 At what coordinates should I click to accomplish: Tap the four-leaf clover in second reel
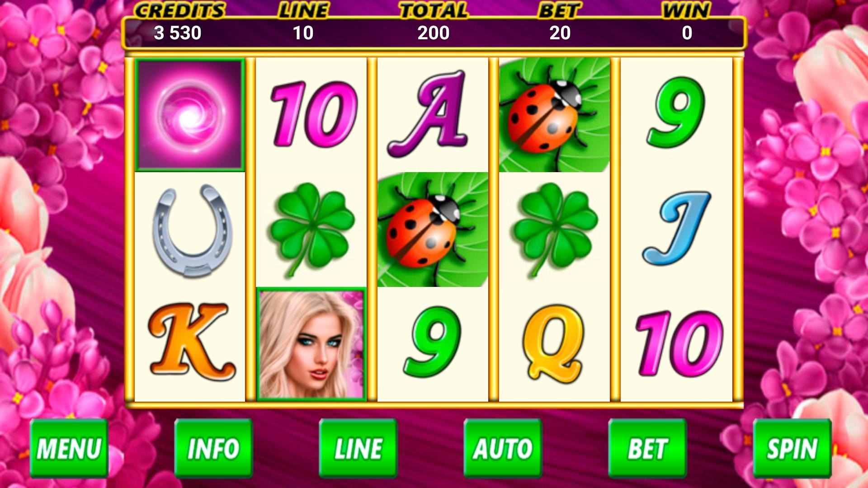pos(311,230)
